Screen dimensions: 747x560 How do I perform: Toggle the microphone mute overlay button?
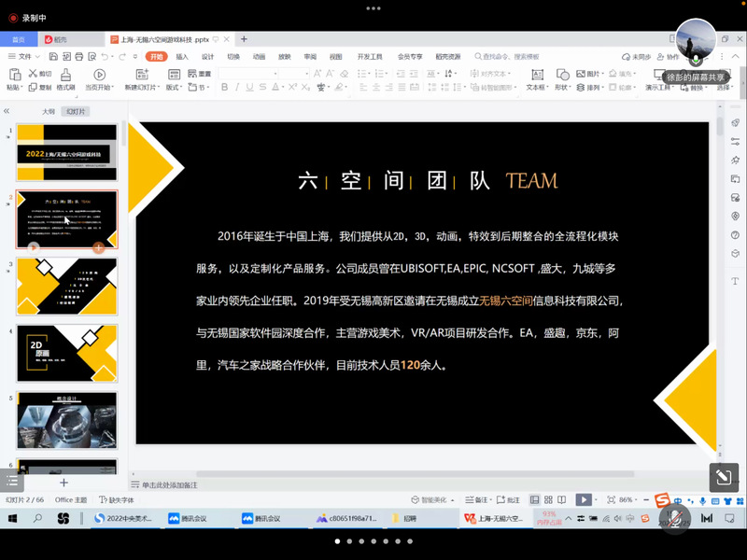click(675, 518)
